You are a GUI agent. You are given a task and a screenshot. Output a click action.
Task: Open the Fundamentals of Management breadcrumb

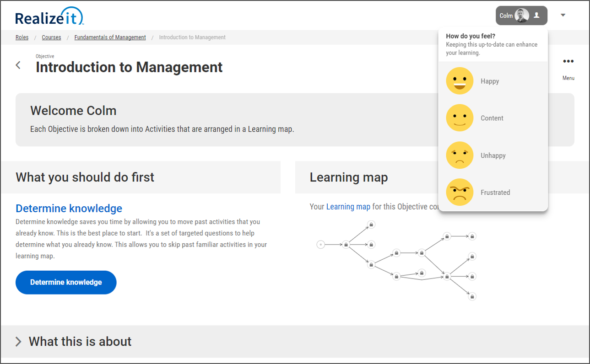[x=110, y=37]
